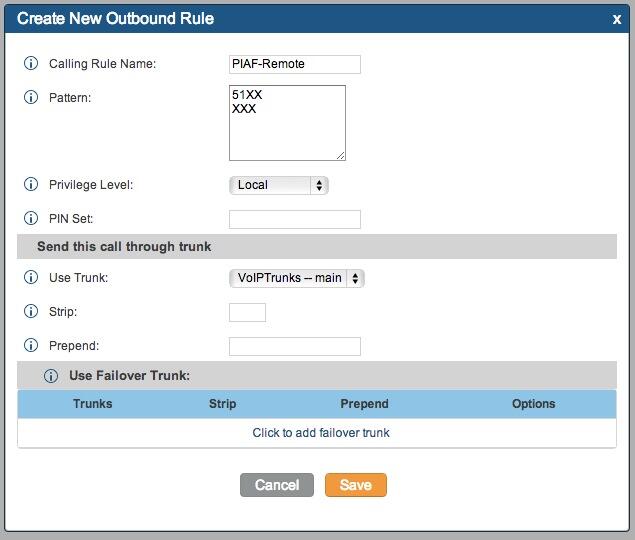Click info icon beside Use Failover Trunk

(x=51, y=376)
